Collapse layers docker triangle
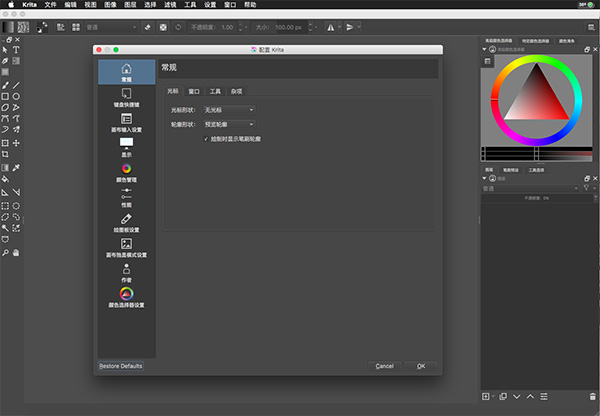The height and width of the screenshot is (416, 600). tap(484, 178)
